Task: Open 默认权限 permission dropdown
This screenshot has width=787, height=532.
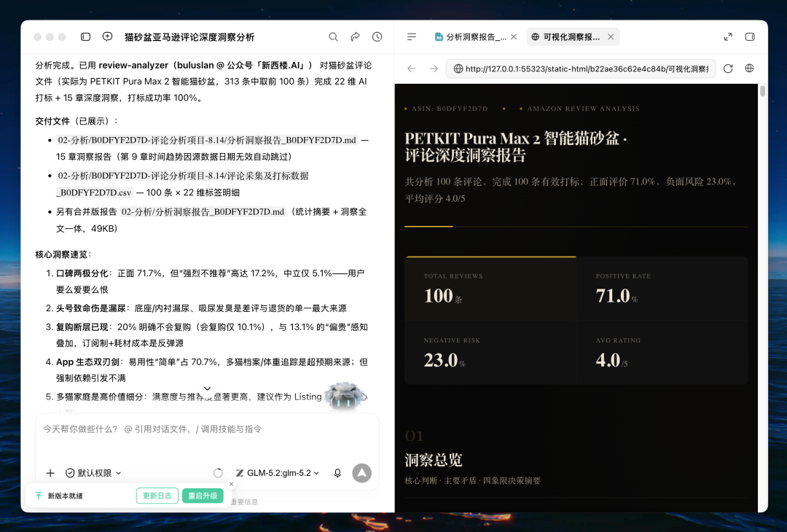Action: (94, 473)
